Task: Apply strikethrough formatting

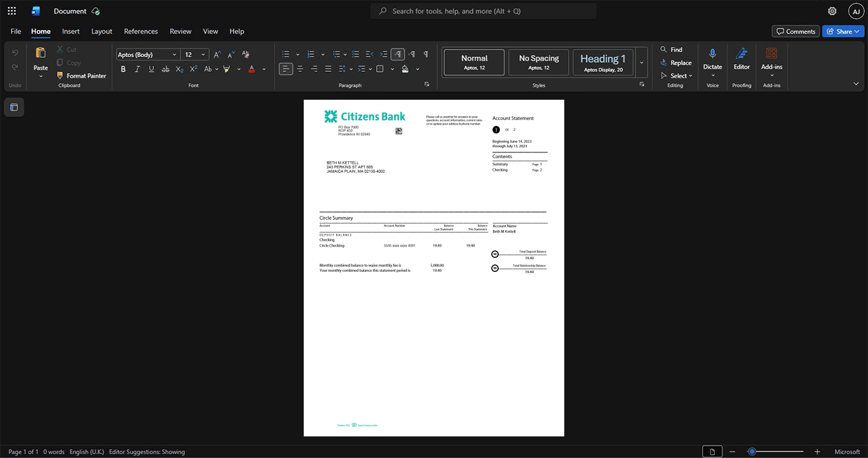Action: [x=165, y=69]
